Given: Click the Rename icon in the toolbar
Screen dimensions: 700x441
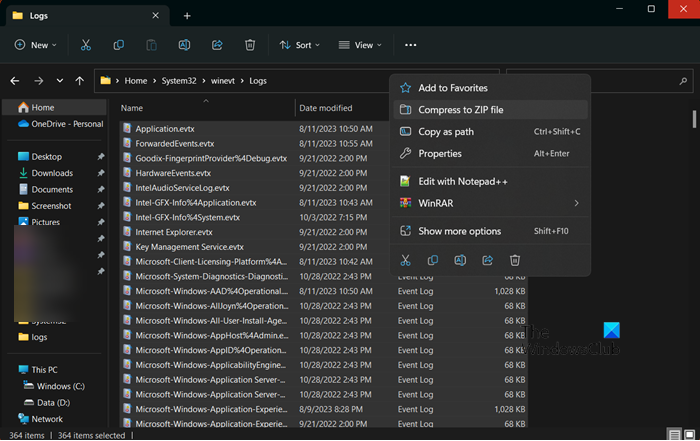Looking at the screenshot, I should coord(185,45).
